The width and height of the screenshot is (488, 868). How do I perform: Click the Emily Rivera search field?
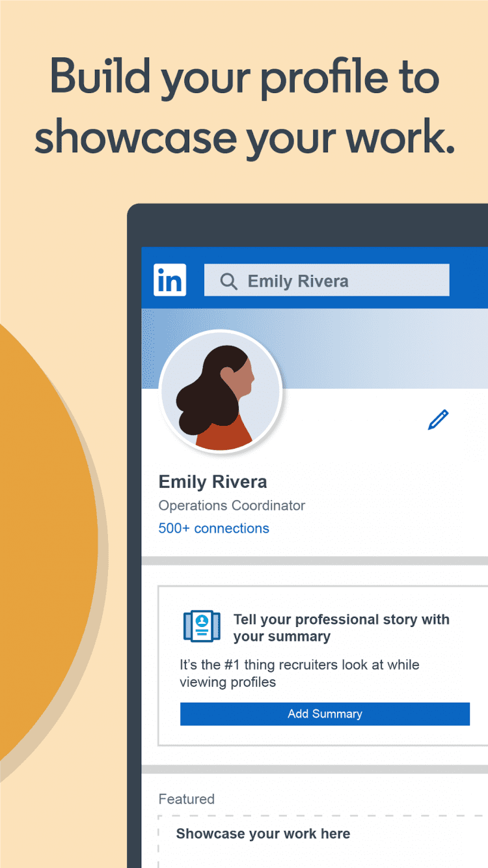[x=327, y=280]
